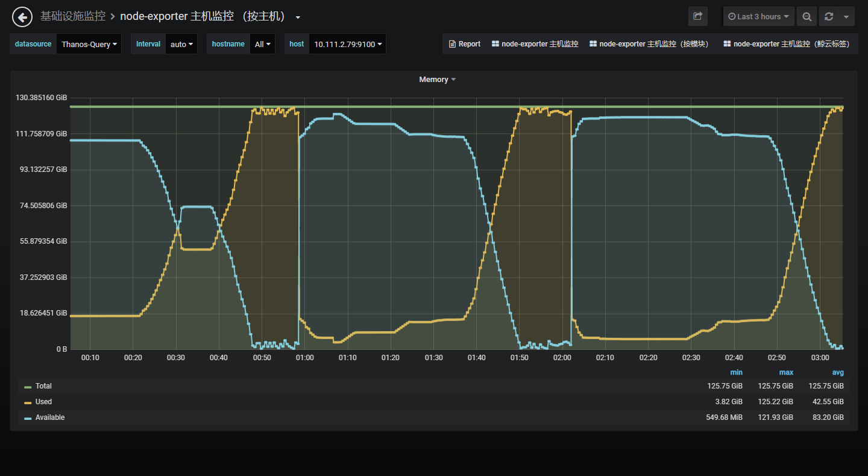Click the 125.22 GiB Used max value
The image size is (868, 476).
click(776, 402)
